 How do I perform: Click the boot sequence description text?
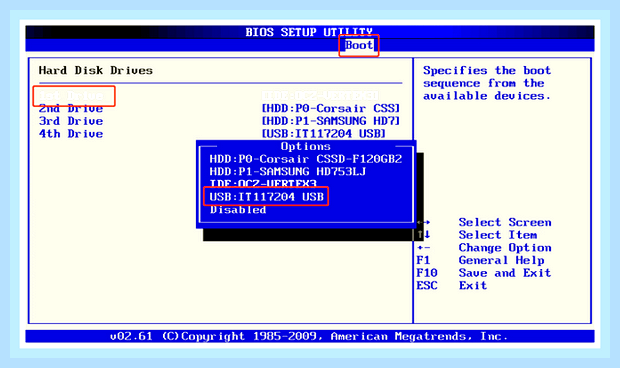[x=487, y=83]
